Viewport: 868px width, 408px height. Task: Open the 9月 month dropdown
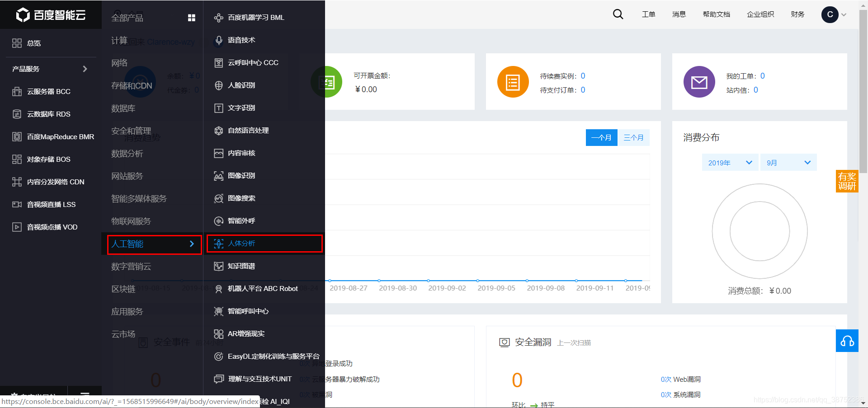(788, 163)
